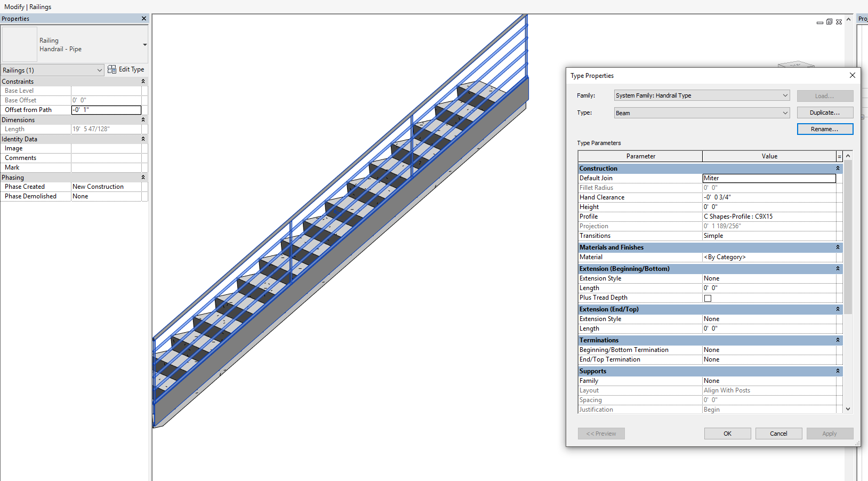Collapse the Constraints section in Properties
Screen dimensions: 868x481
(x=143, y=81)
